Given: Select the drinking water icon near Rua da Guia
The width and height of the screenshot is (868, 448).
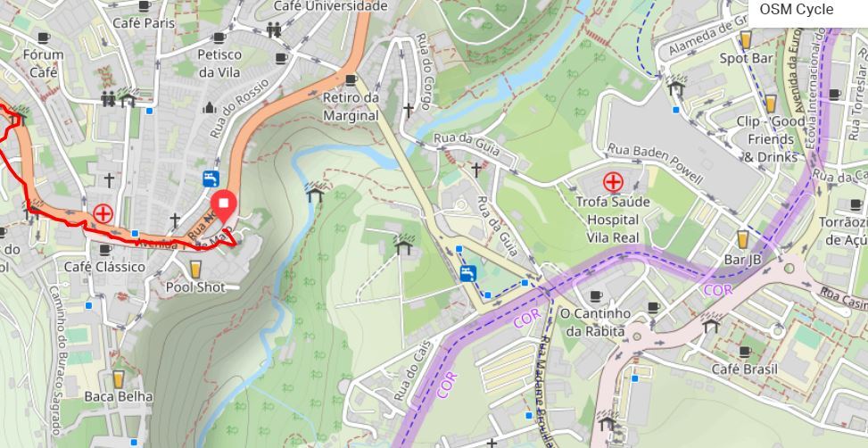Looking at the screenshot, I should pos(467,274).
